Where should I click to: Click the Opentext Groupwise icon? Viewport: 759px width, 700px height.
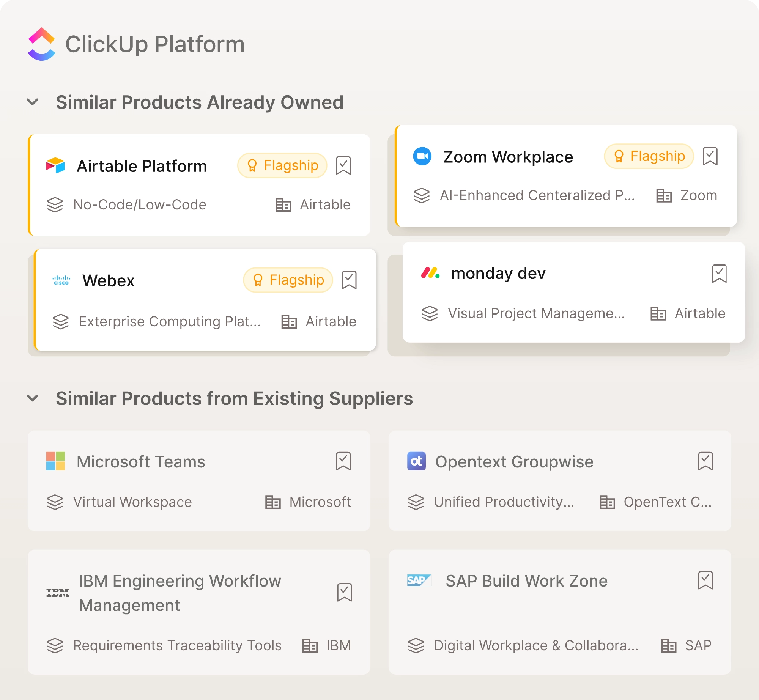[x=416, y=461]
